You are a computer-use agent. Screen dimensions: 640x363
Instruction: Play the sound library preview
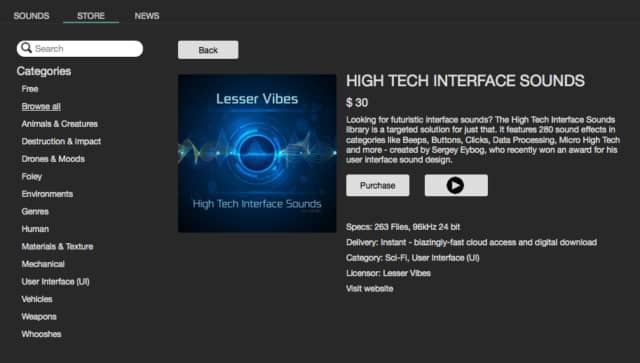point(456,185)
